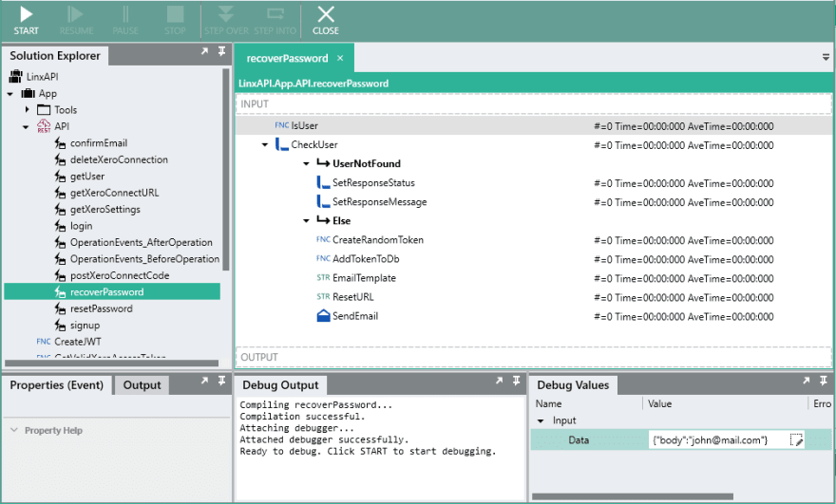Pop out the Solution Explorer panel
This screenshot has width=836, height=504.
205,51
